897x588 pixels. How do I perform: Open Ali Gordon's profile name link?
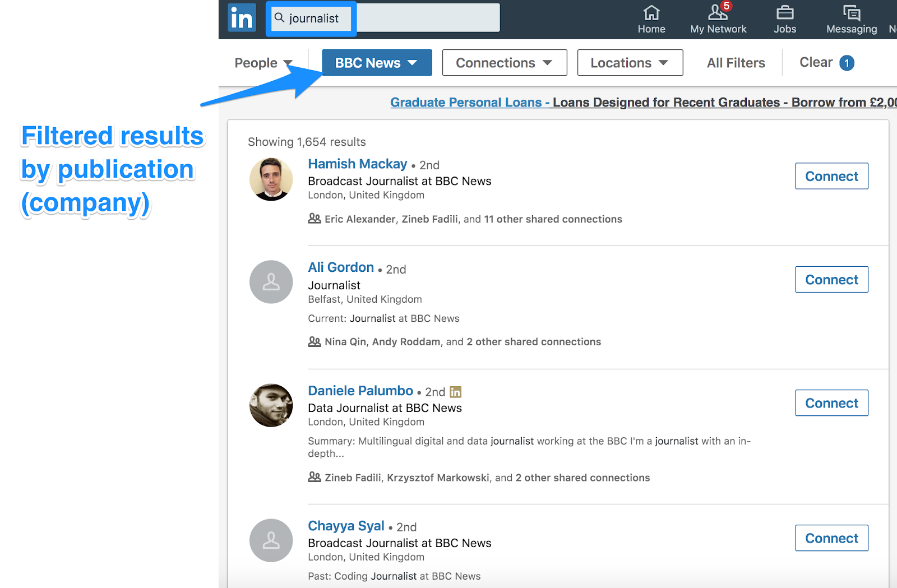pos(341,267)
